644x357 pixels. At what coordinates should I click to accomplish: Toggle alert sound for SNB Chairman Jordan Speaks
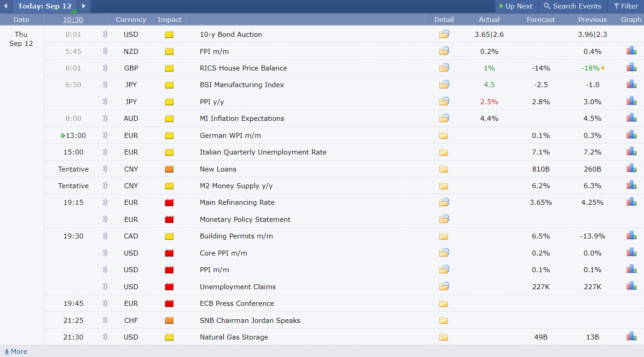[x=105, y=320]
